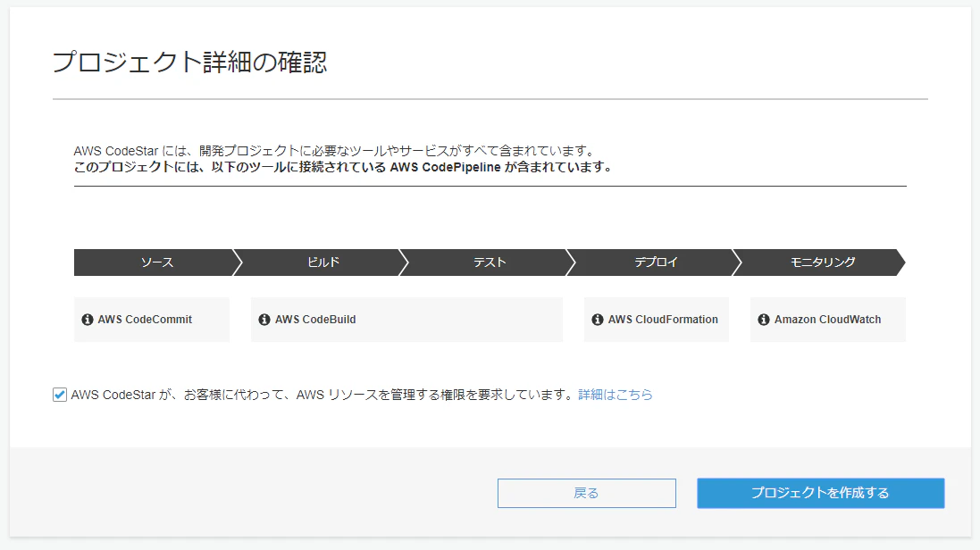
Task: Click the AWS CloudFormation label
Action: click(x=663, y=320)
